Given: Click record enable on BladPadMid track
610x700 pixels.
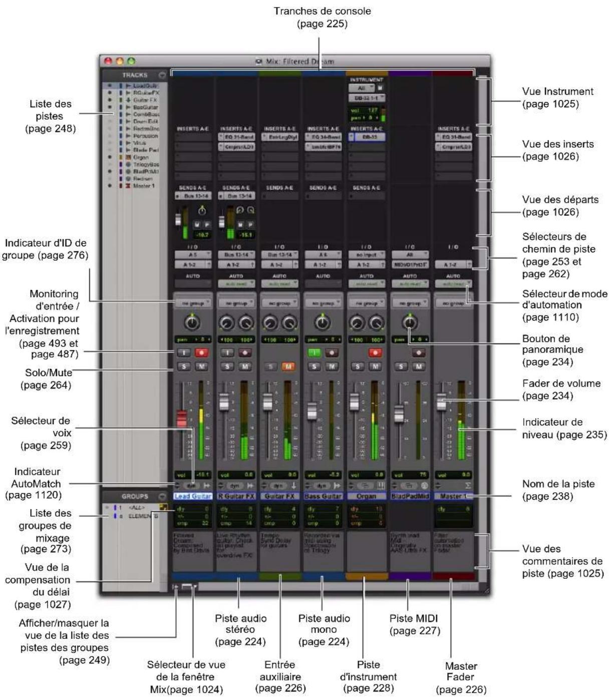Looking at the screenshot, I should (x=419, y=353).
